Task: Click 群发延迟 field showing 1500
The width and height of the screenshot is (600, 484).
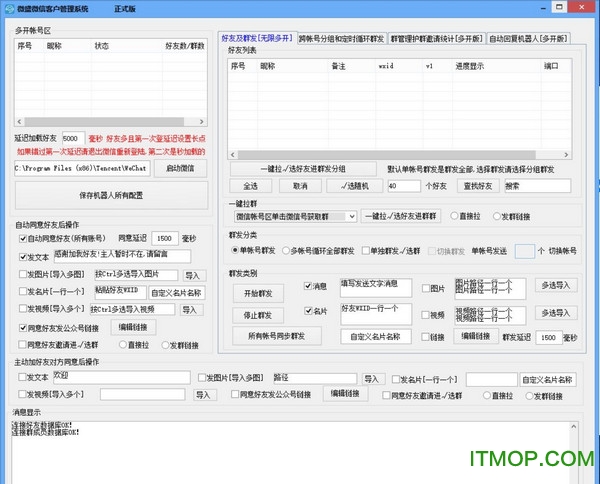Action: coord(549,337)
